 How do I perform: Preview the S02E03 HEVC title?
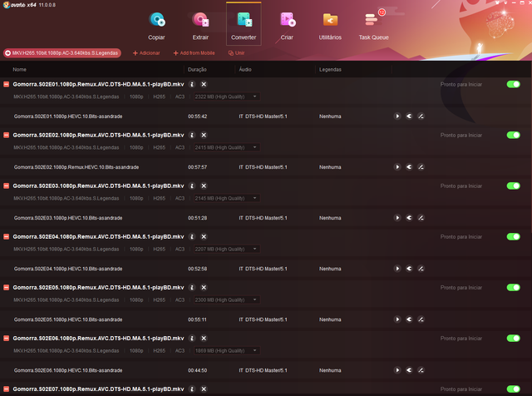pos(397,218)
